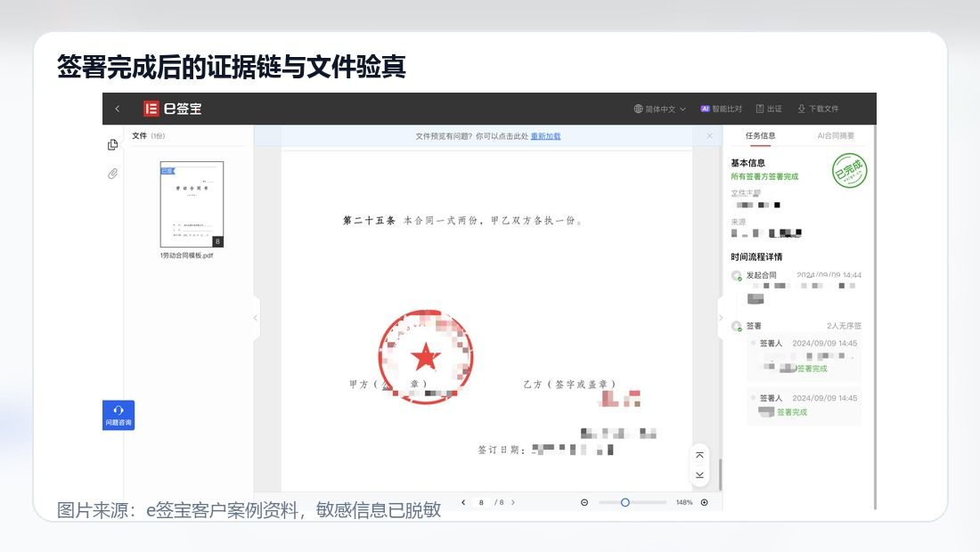Select the file list icon in the sidebar

(x=112, y=145)
